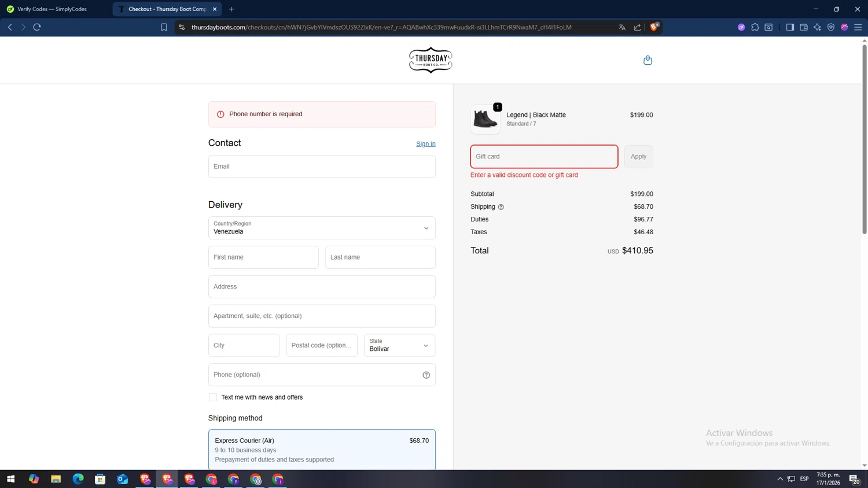Check Text me with news and offers
Viewport: 868px width, 488px height.
point(213,397)
